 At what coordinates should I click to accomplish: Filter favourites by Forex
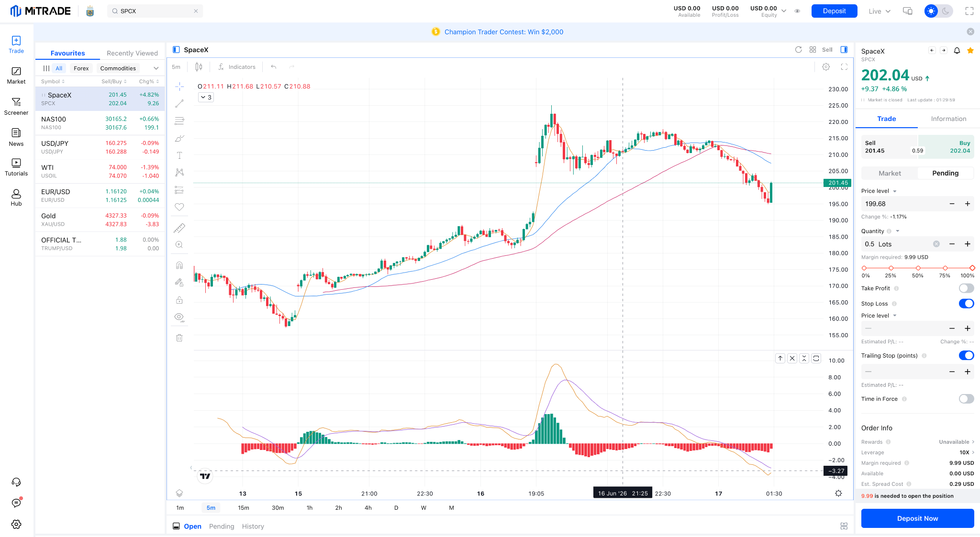pyautogui.click(x=81, y=68)
